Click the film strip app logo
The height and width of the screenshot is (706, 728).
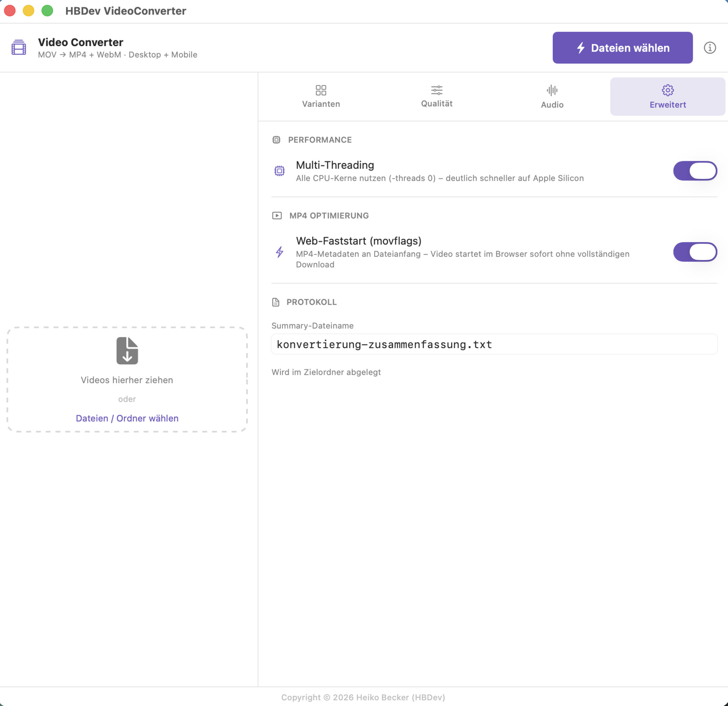[x=19, y=48]
